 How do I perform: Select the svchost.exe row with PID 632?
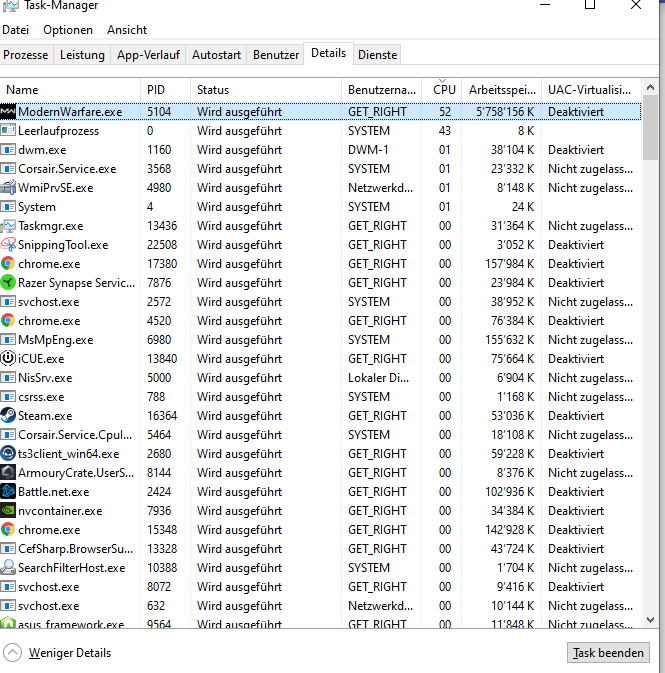pyautogui.click(x=320, y=606)
